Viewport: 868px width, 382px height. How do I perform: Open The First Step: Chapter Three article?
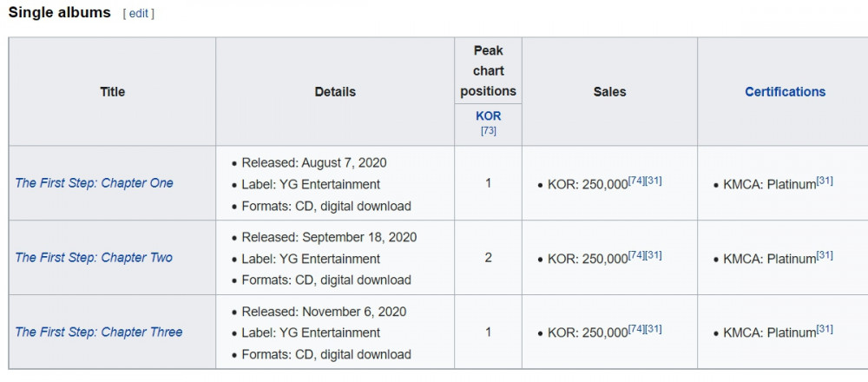(99, 333)
